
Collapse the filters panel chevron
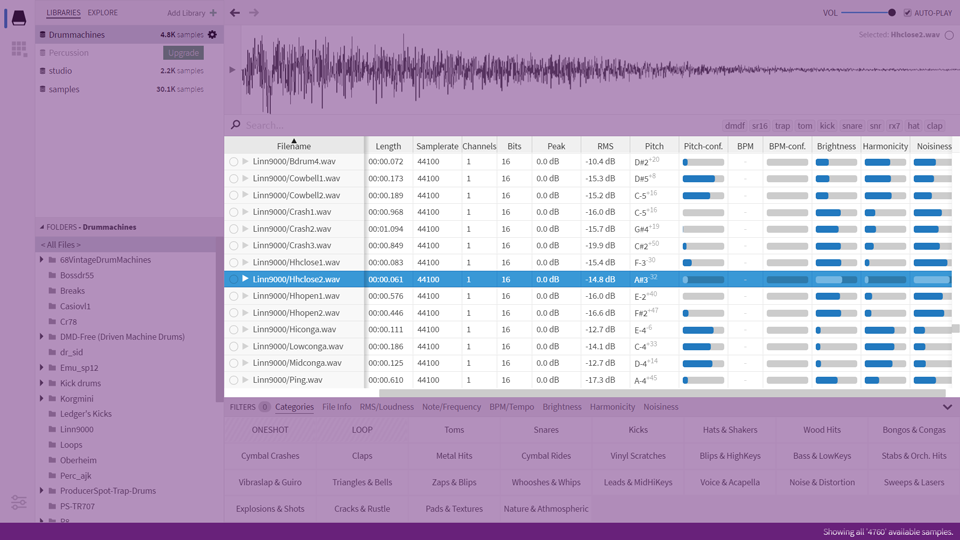947,407
